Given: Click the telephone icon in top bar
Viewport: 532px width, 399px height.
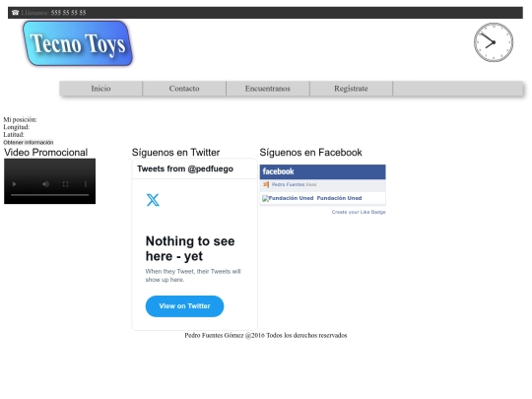Looking at the screenshot, I should click(15, 13).
